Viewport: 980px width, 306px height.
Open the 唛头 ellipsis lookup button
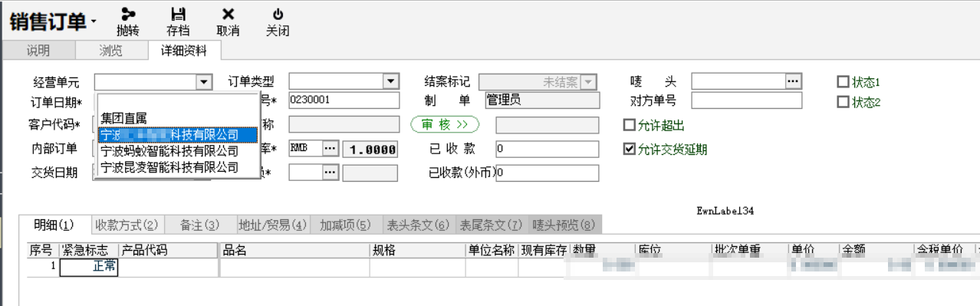tap(793, 81)
